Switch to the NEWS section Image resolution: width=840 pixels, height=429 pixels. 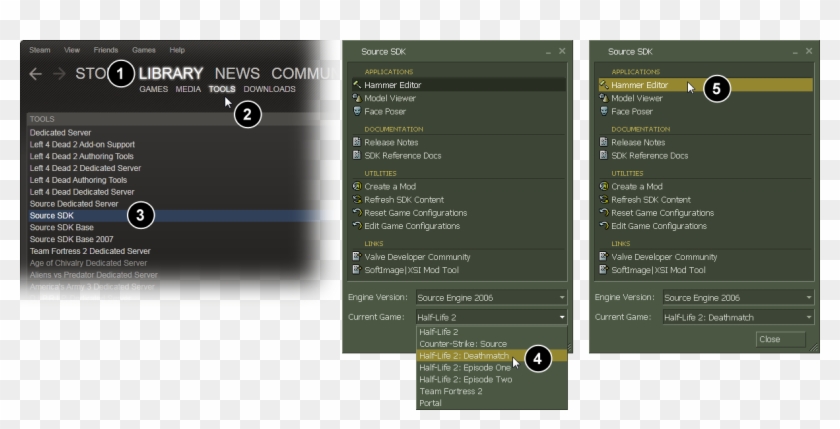(237, 73)
